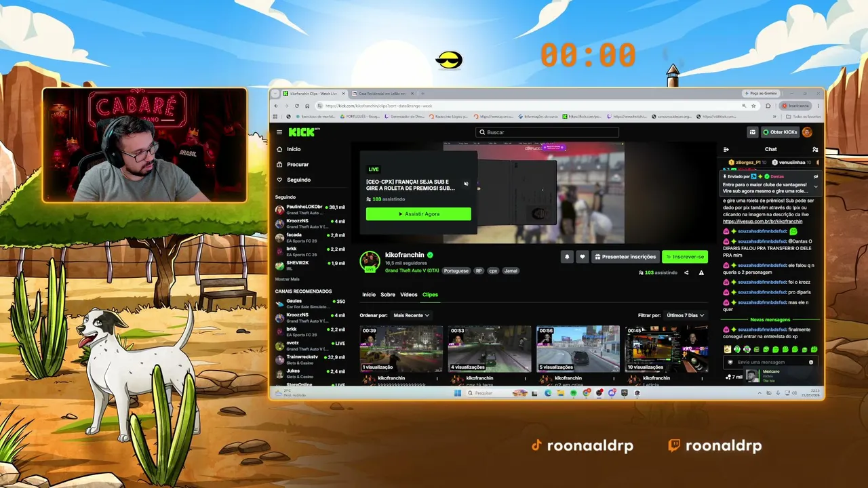Viewport: 868px width, 488px height.
Task: Expand following list with Mostrar Mais
Action: 288,279
